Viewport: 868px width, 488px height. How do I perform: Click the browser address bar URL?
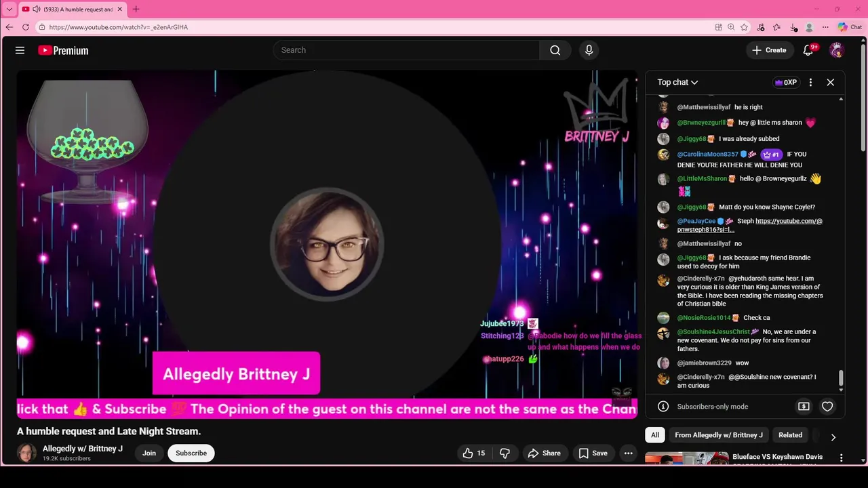pos(119,27)
